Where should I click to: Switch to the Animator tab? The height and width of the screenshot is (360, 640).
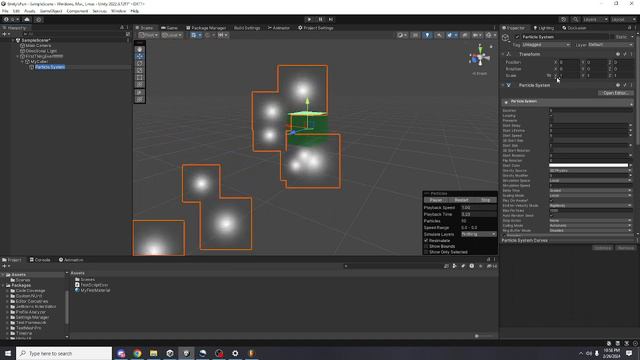[279, 28]
